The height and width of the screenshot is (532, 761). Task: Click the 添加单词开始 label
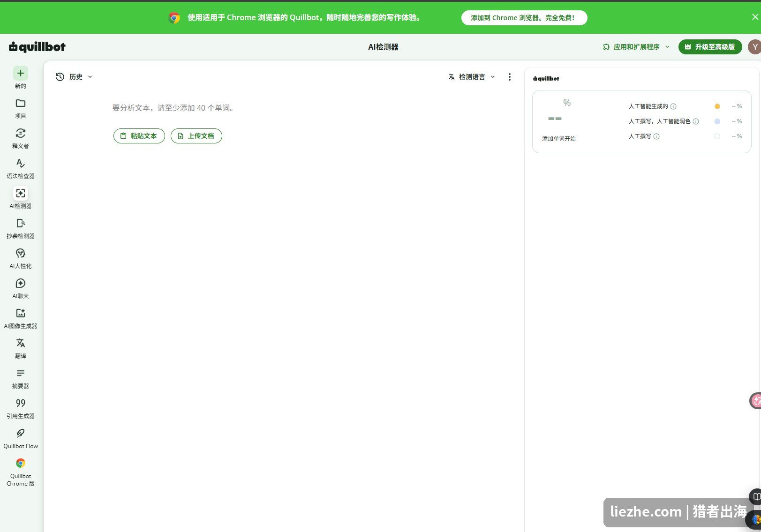tap(559, 139)
